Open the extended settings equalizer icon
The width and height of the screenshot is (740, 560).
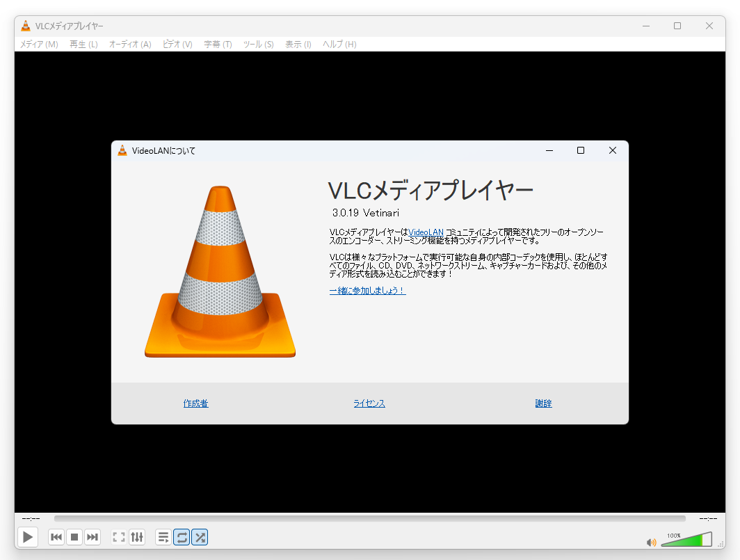point(137,537)
